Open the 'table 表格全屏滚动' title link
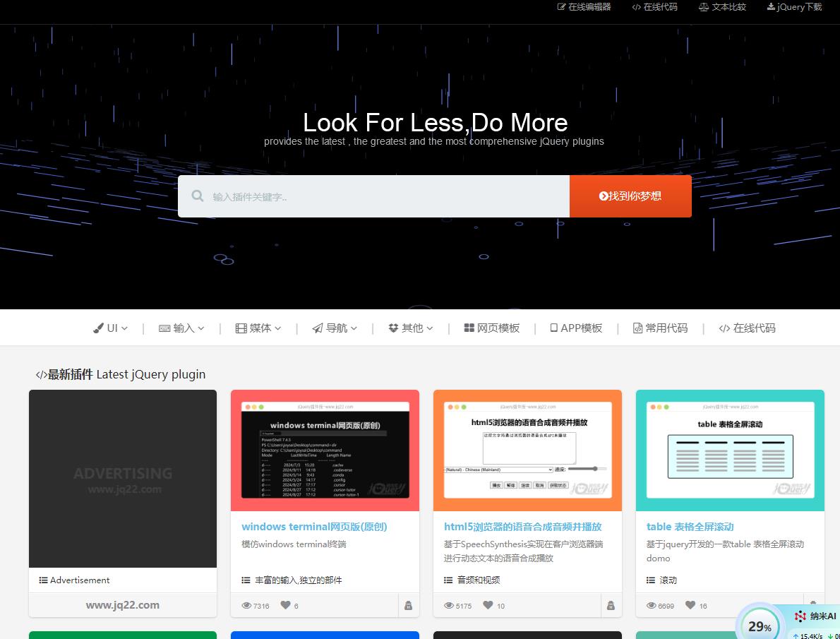The height and width of the screenshot is (639, 840). coord(690,527)
